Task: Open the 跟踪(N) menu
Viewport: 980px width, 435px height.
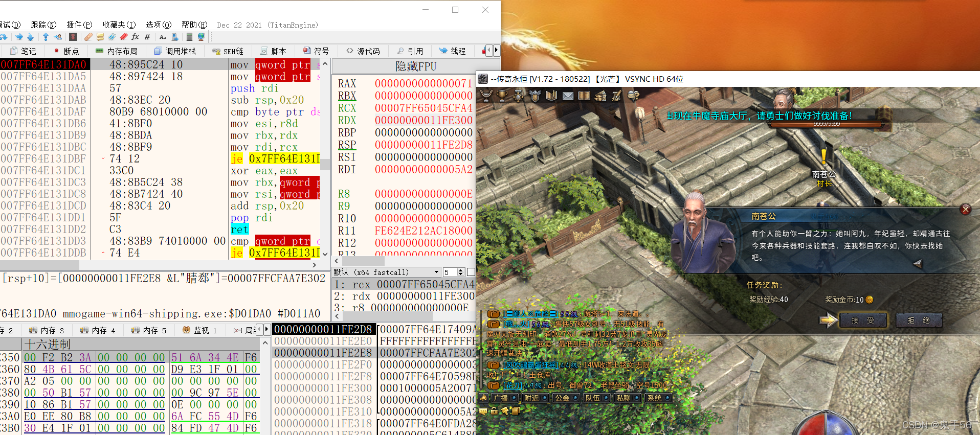Action: click(43, 25)
